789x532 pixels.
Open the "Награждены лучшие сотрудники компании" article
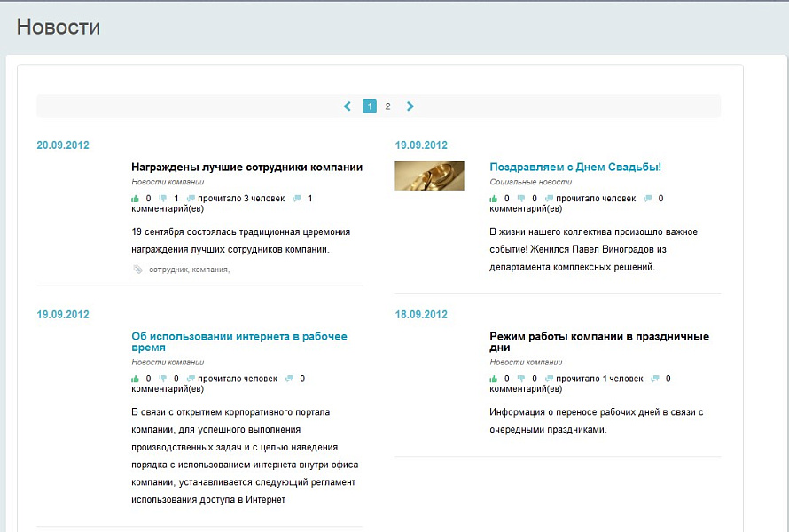pos(246,167)
